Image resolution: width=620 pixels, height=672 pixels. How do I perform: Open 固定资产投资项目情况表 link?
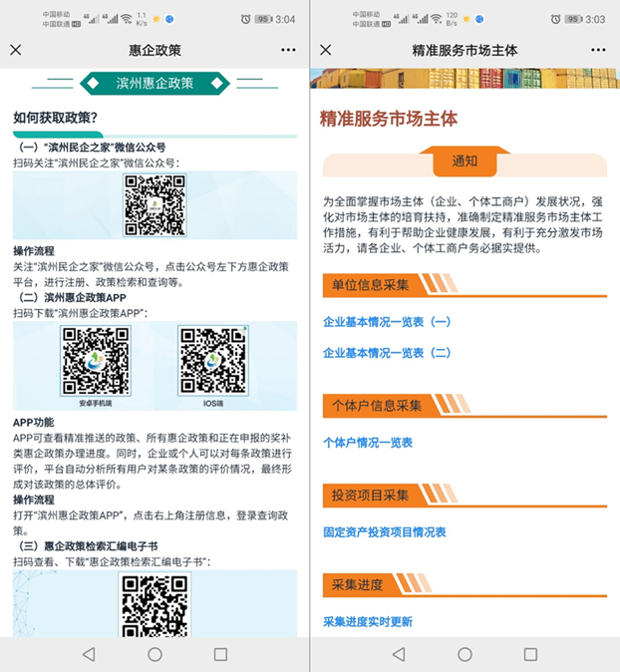click(x=385, y=532)
